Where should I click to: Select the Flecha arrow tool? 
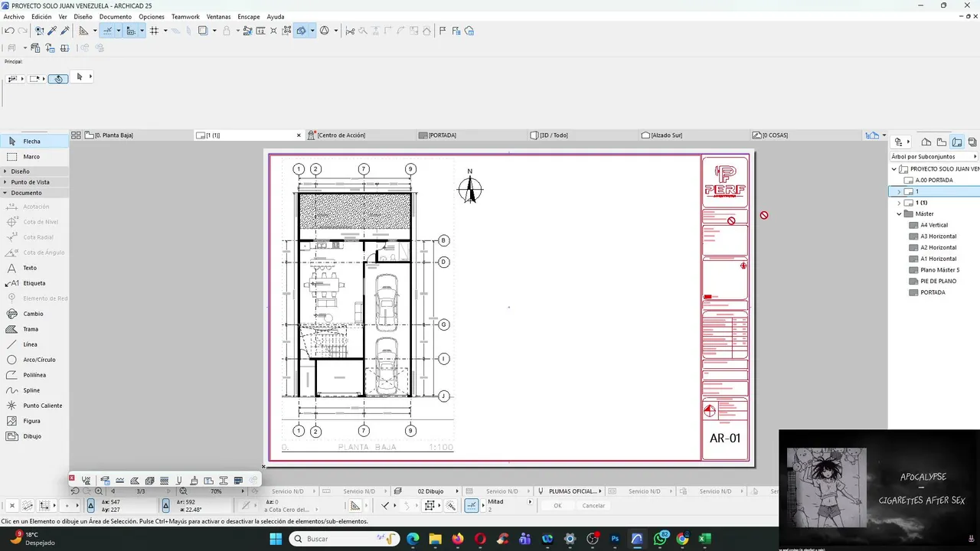34,142
